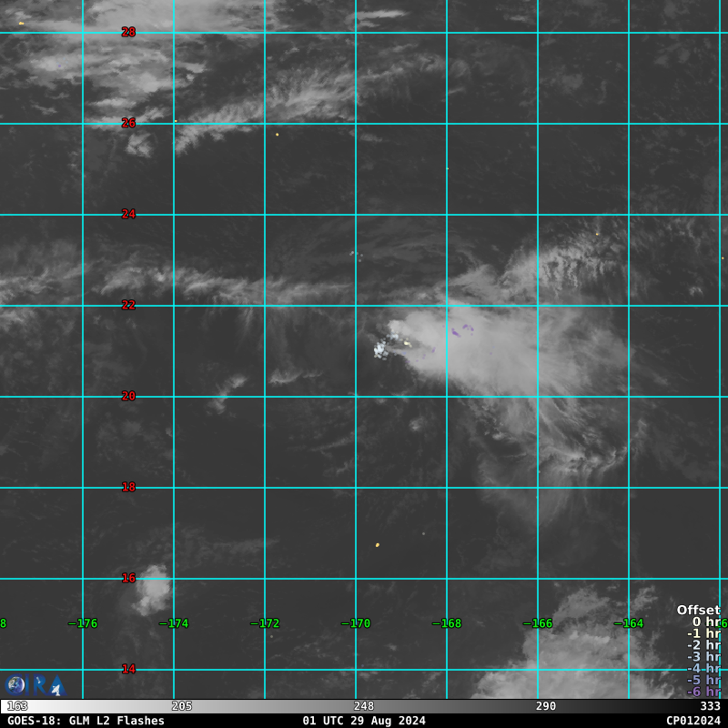Click the Offset legend heading
This screenshot has width=728, height=728.
pyautogui.click(x=698, y=610)
